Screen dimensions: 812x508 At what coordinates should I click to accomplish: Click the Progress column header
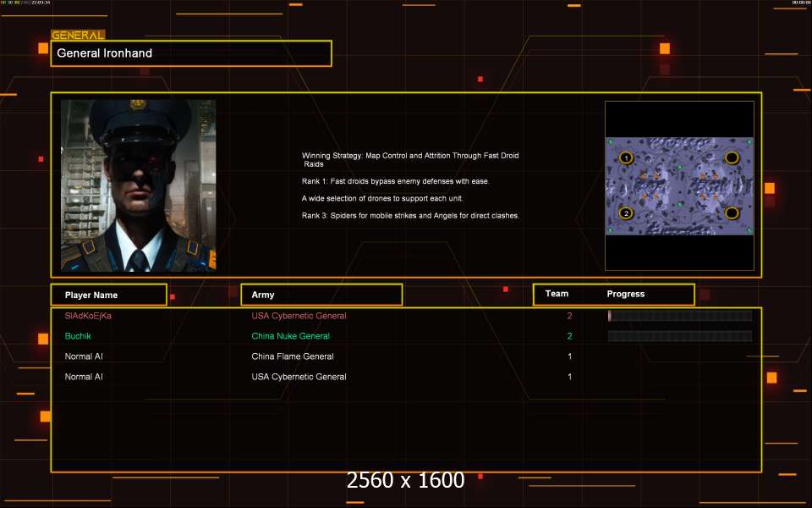626,294
